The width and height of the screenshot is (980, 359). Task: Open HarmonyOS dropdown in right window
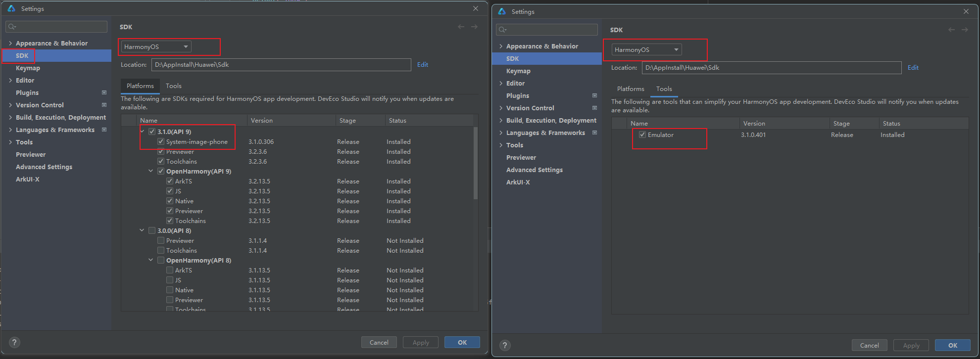click(x=646, y=50)
